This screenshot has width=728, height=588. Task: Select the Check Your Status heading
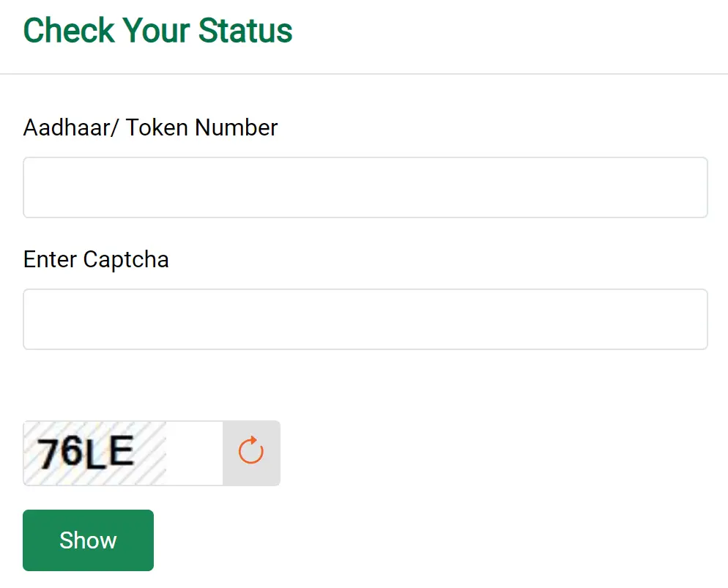coord(157,31)
